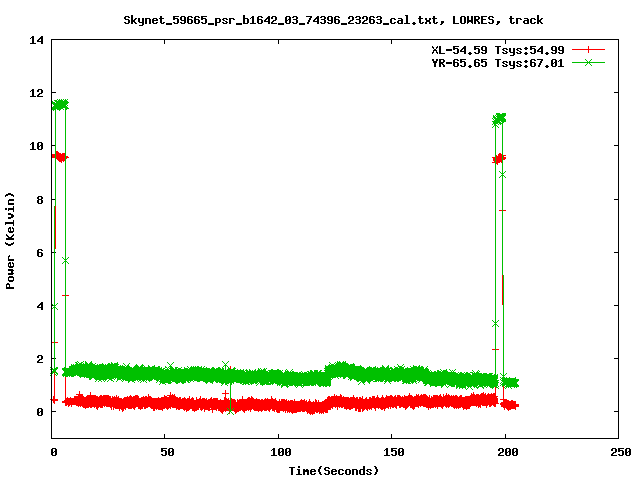Click the Time(Seconds) x-axis label
The width and height of the screenshot is (640, 480).
tap(333, 471)
